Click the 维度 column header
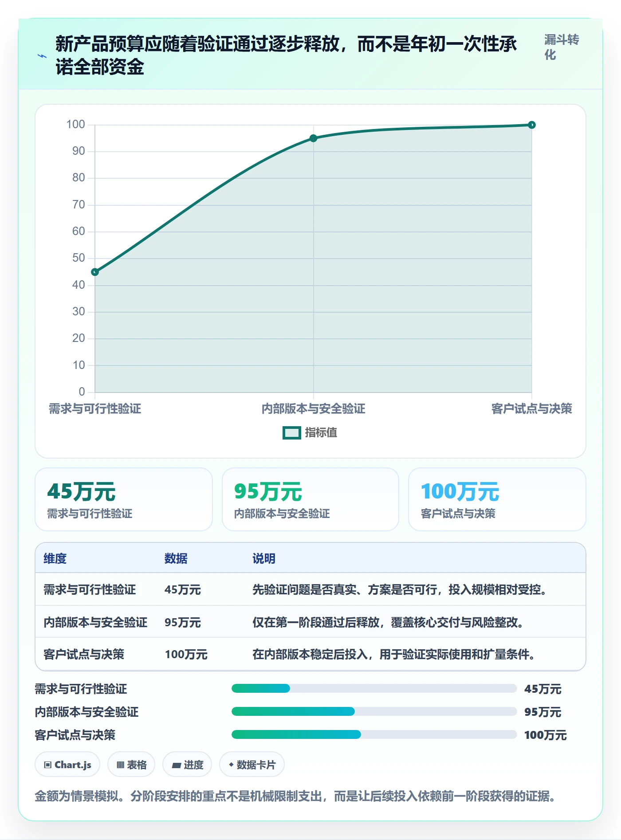This screenshot has height=840, width=621. point(55,558)
